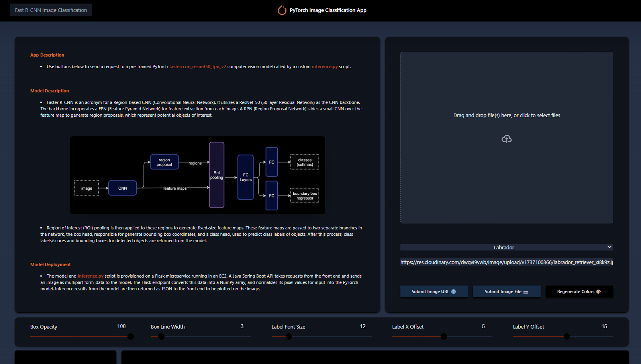This screenshot has width=641, height=364.
Task: Open the Fast R-CNN Image Classification tab
Action: 51,10
